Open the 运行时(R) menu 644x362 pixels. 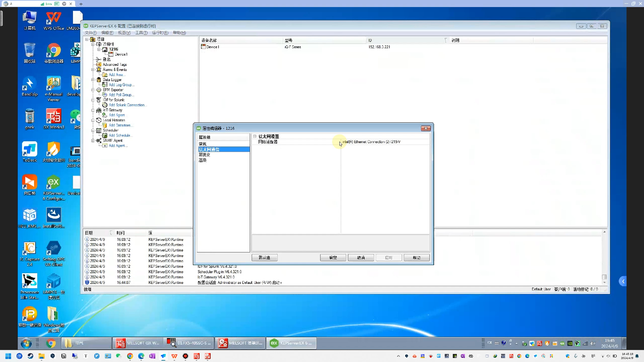160,33
